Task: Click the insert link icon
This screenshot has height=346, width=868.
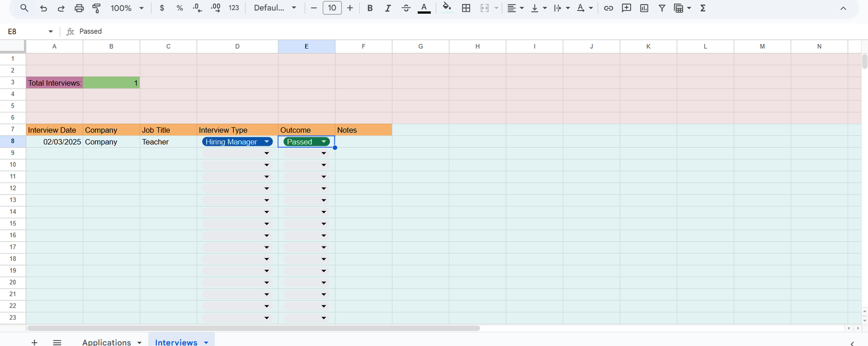Action: (x=609, y=8)
